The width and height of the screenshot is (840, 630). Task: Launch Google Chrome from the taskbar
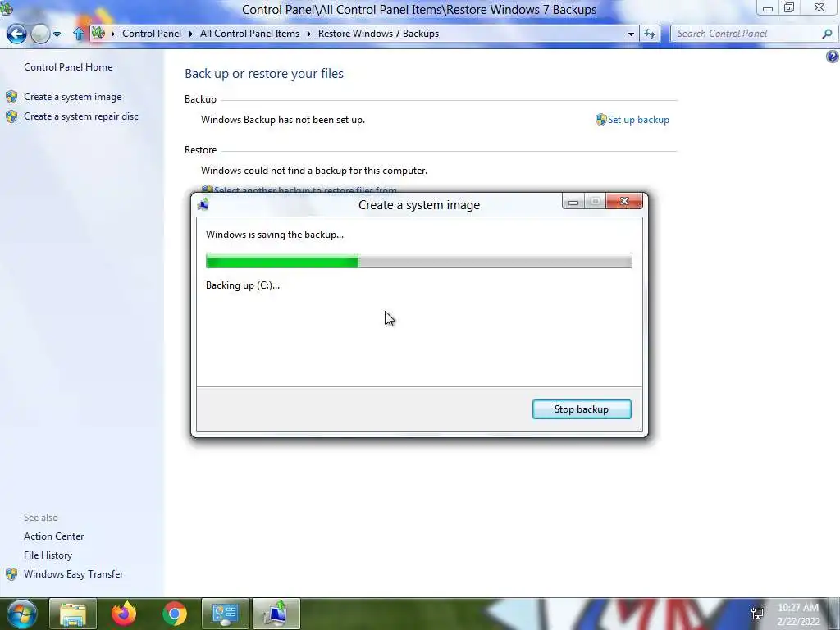[x=175, y=614]
